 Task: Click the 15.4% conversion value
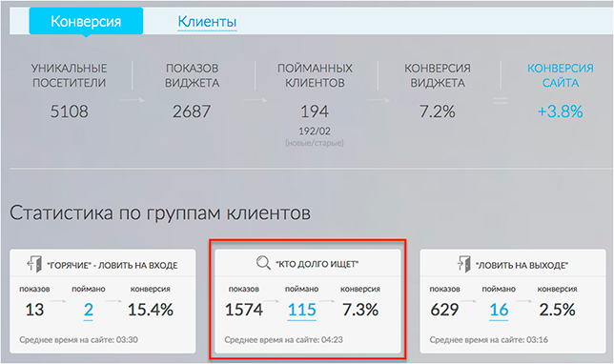coord(151,310)
